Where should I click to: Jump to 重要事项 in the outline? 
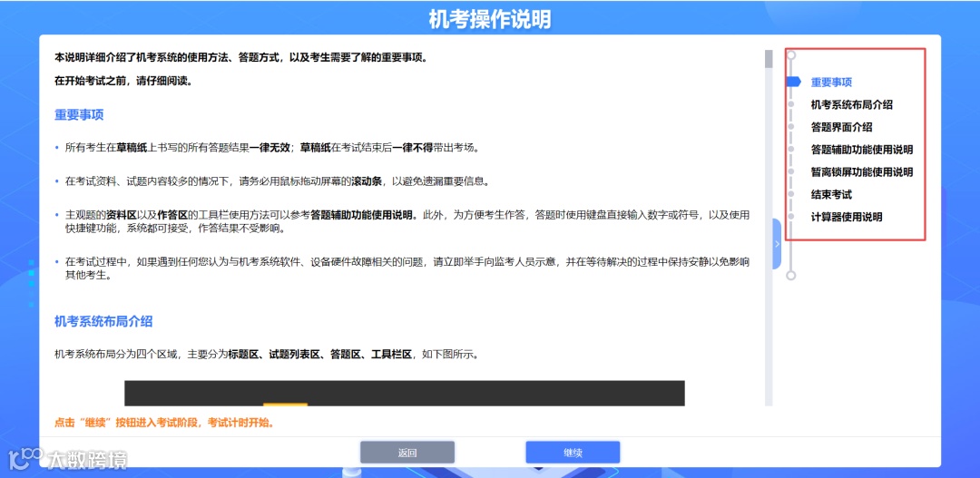click(x=831, y=82)
